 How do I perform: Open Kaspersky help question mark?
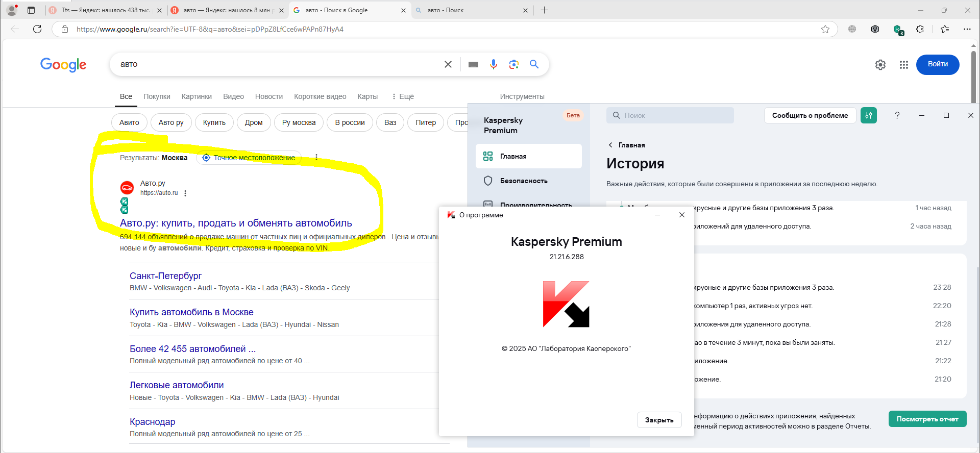pos(897,115)
